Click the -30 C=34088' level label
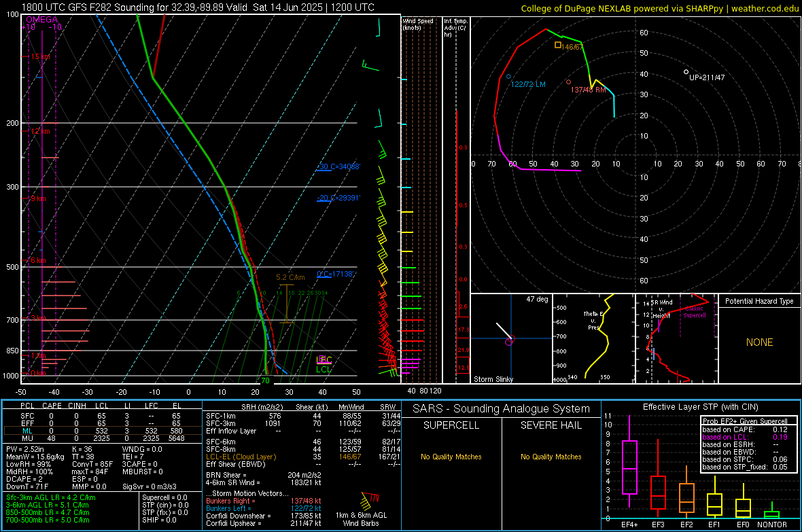The height and width of the screenshot is (532, 802). 338,166
